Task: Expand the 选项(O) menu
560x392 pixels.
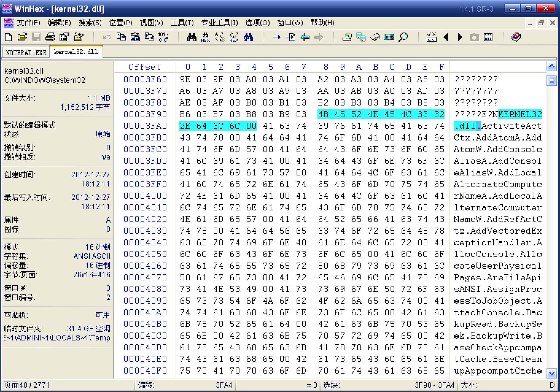Action: (257, 23)
